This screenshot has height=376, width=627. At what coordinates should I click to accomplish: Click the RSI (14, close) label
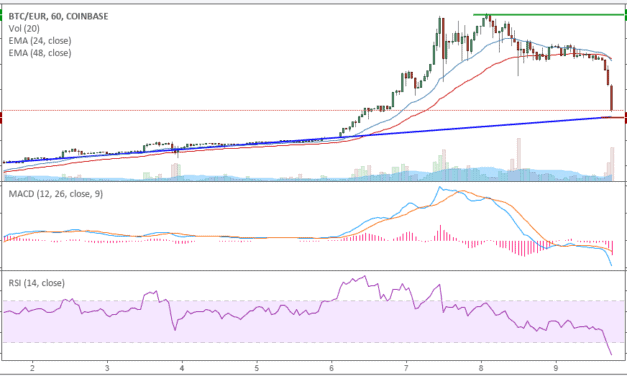[x=36, y=283]
